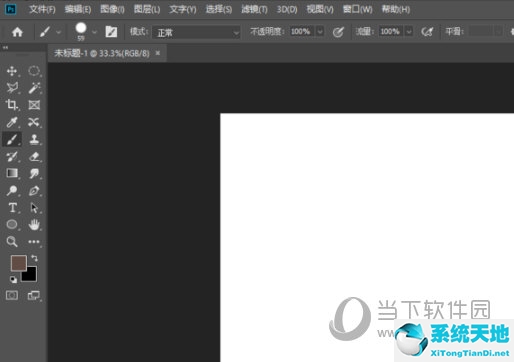Open the 帮助(H) menu
This screenshot has height=362, width=514.
coord(396,9)
